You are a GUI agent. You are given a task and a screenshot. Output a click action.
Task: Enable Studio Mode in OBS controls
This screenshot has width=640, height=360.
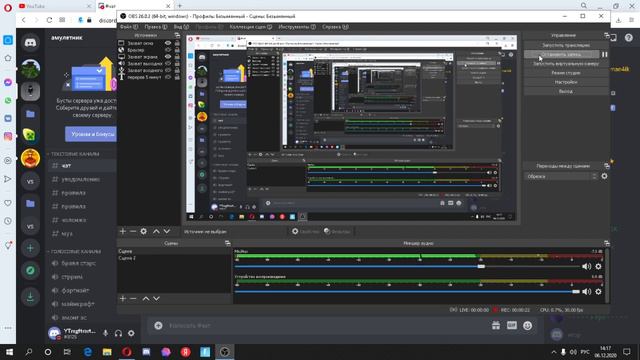tap(566, 73)
